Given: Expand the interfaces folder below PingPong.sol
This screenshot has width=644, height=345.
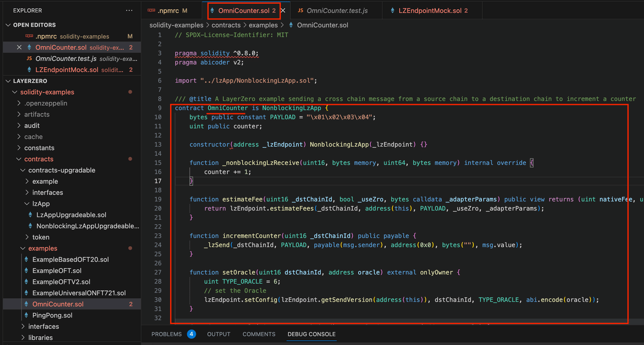Looking at the screenshot, I should point(43,326).
